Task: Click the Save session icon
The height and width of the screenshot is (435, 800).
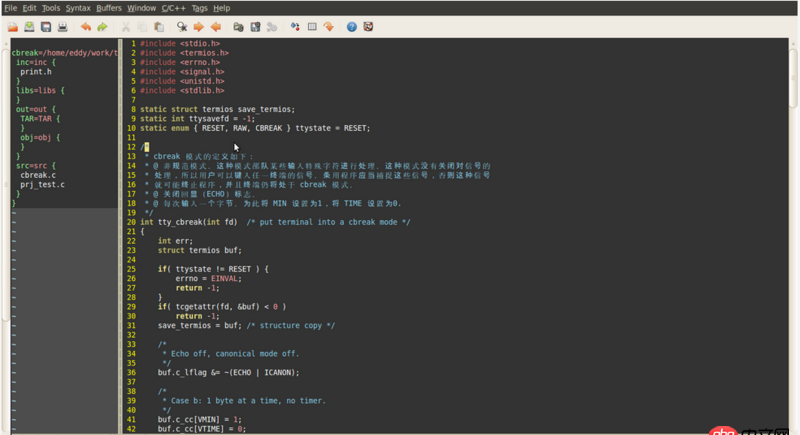Action: tap(255, 27)
